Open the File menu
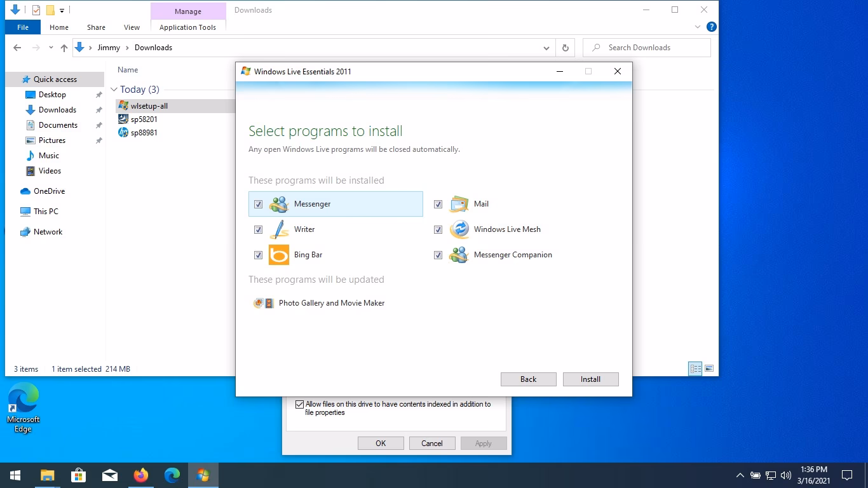 [x=23, y=27]
